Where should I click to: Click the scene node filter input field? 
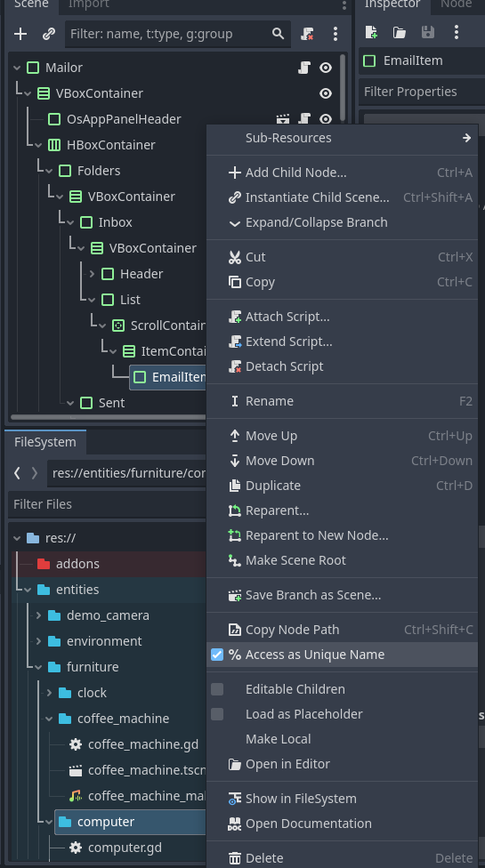pos(177,34)
